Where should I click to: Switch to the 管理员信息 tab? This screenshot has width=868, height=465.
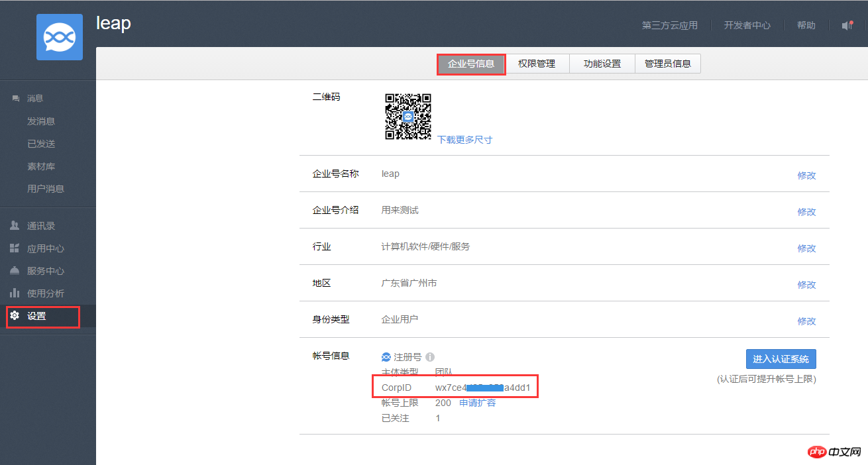point(667,63)
